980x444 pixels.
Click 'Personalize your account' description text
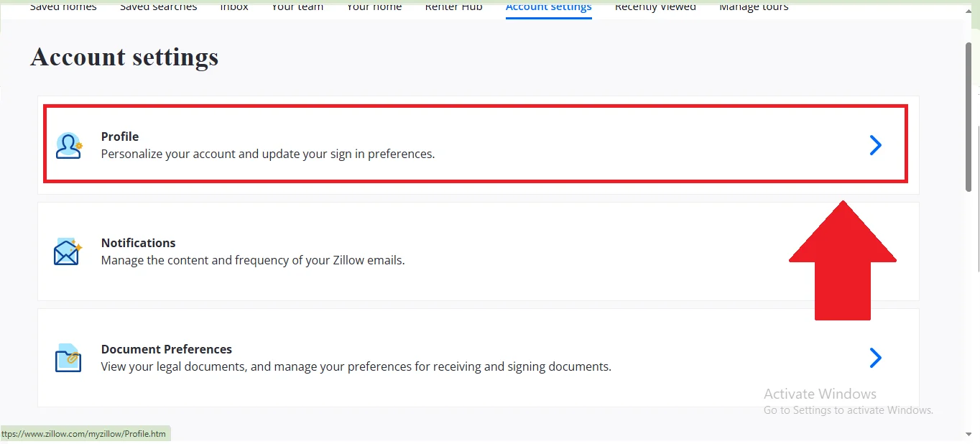pyautogui.click(x=268, y=154)
